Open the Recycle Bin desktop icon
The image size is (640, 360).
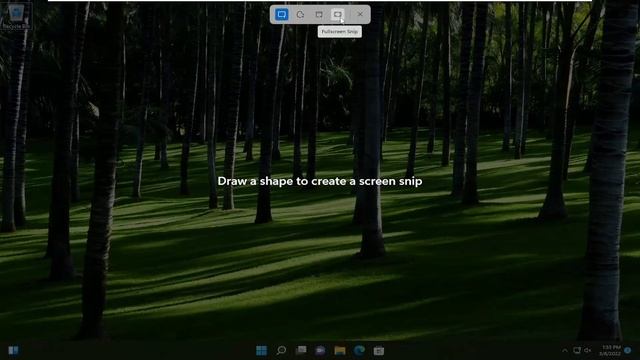(16, 16)
